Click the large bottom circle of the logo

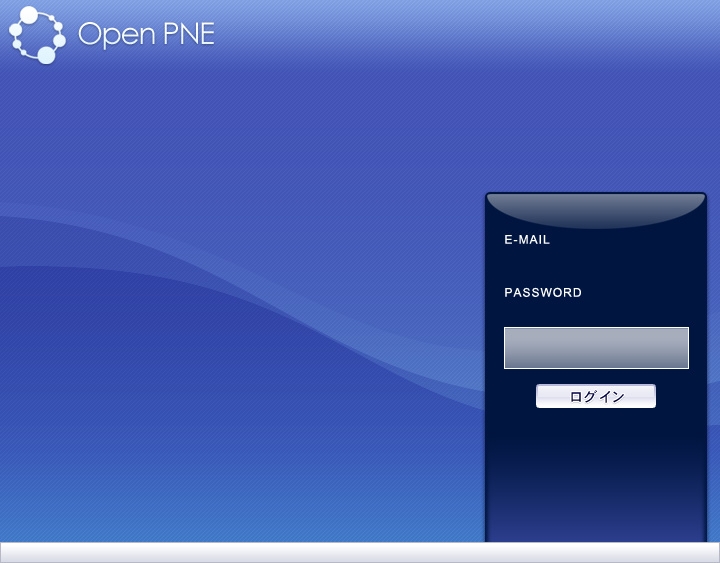(x=46, y=55)
